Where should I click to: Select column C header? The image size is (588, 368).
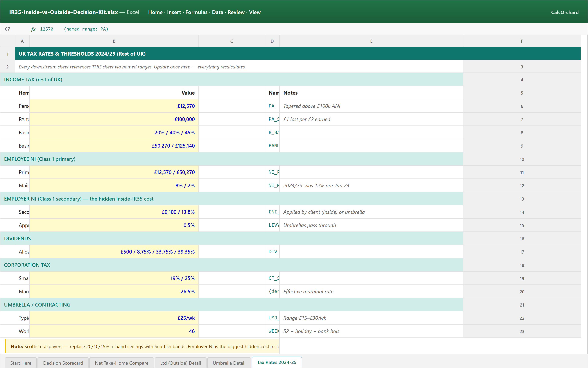click(232, 41)
